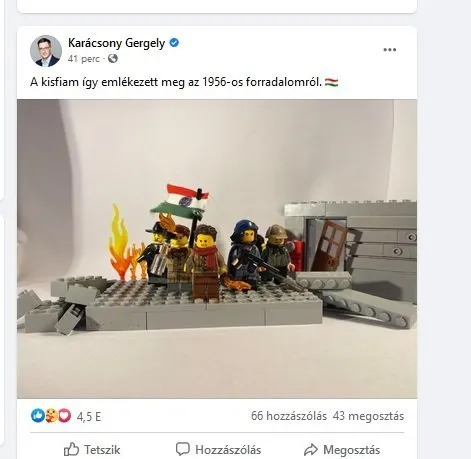Click the speech bubble comment icon
Image resolution: width=471 pixels, height=459 pixels.
click(x=183, y=449)
